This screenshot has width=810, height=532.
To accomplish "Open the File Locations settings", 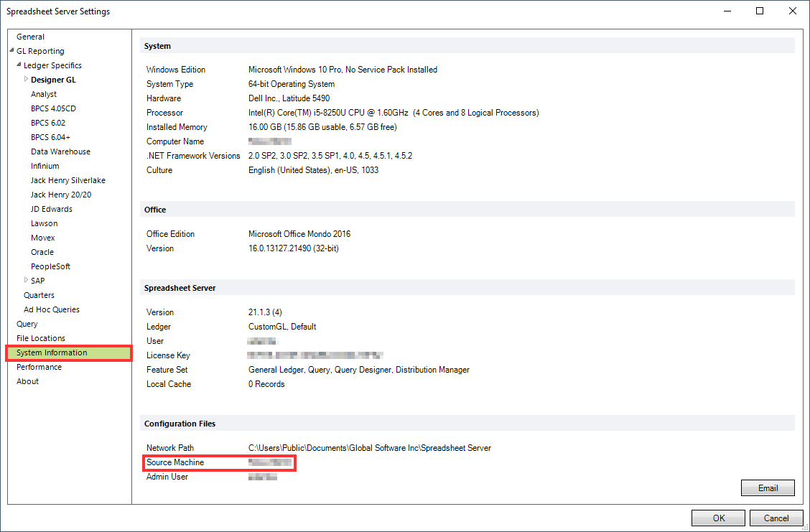I will click(x=41, y=338).
